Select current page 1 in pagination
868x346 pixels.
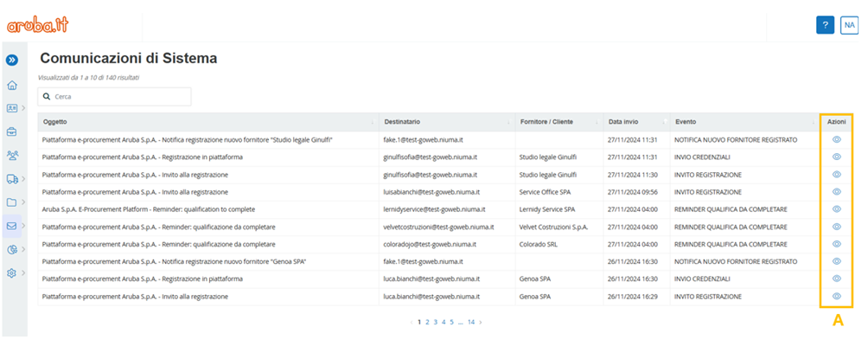(419, 322)
